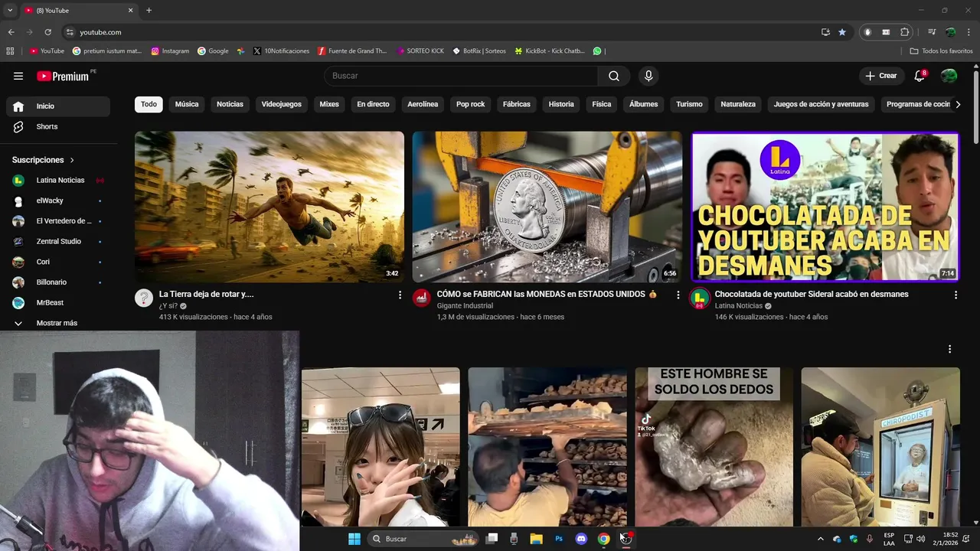Expand subscriptions with Mostrar más
The width and height of the screenshot is (980, 551).
57,323
